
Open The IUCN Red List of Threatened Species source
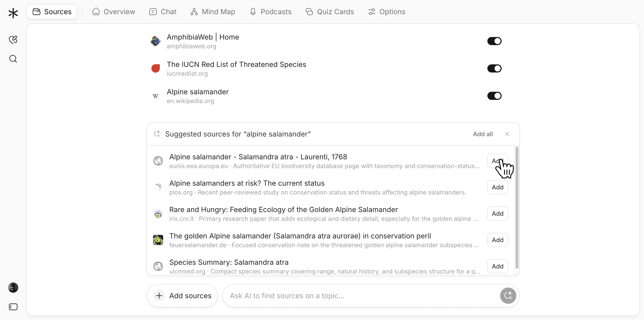[236, 64]
